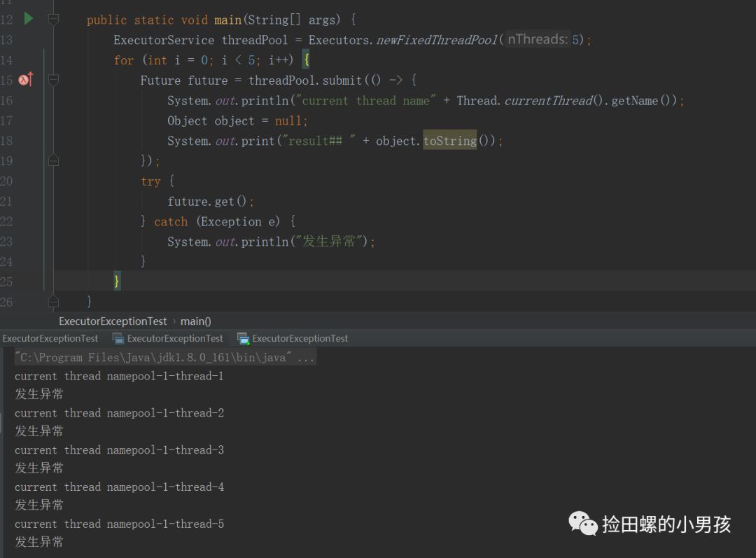The image size is (756, 558).
Task: Click the lambda end fold marker on line 19
Action: tap(53, 160)
